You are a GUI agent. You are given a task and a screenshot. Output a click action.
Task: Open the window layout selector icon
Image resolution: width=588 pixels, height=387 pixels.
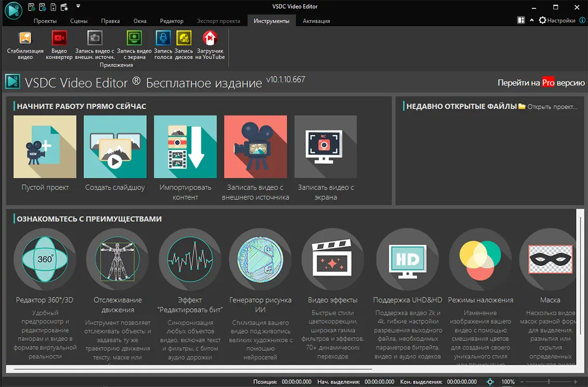click(x=521, y=20)
